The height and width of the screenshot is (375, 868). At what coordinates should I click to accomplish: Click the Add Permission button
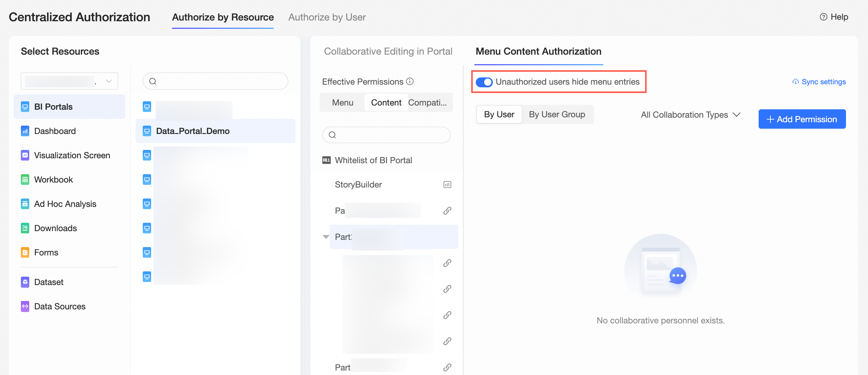coord(802,119)
